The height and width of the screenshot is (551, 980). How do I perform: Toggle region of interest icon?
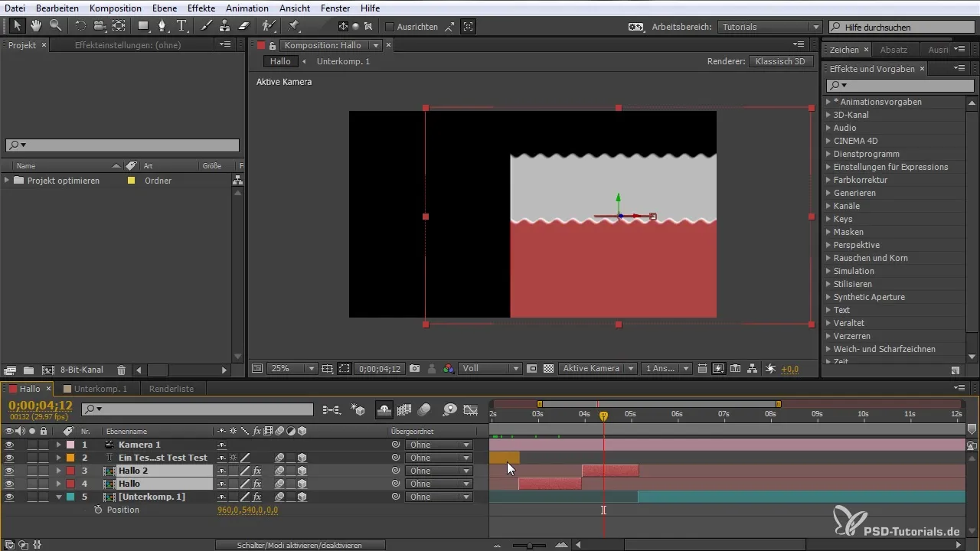[x=345, y=368]
